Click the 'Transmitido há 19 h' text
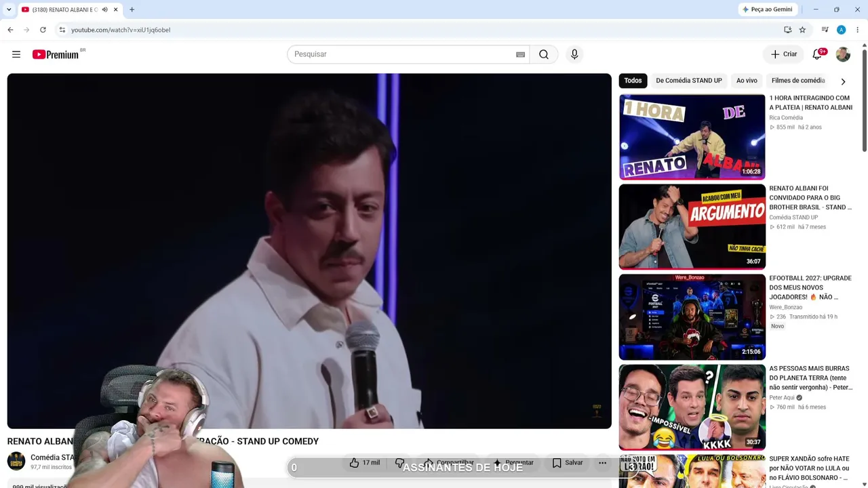The image size is (868, 488). coord(814,317)
